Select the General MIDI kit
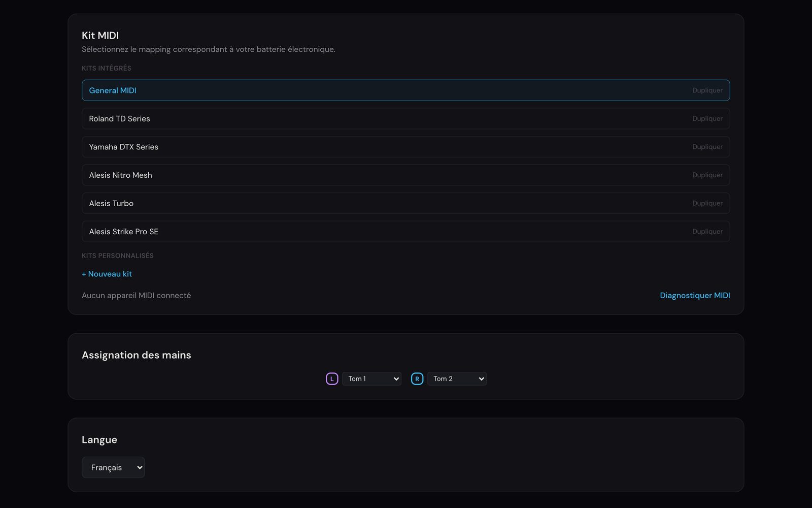 click(405, 90)
